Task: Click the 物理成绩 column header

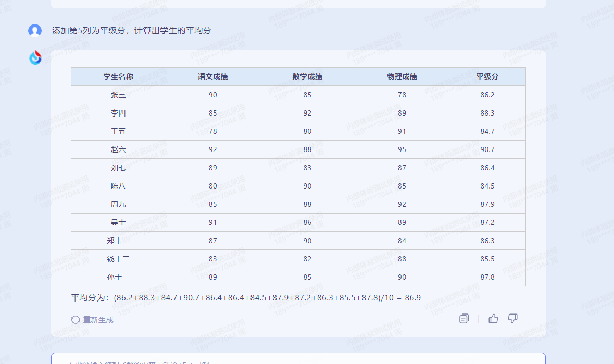Action: [402, 77]
